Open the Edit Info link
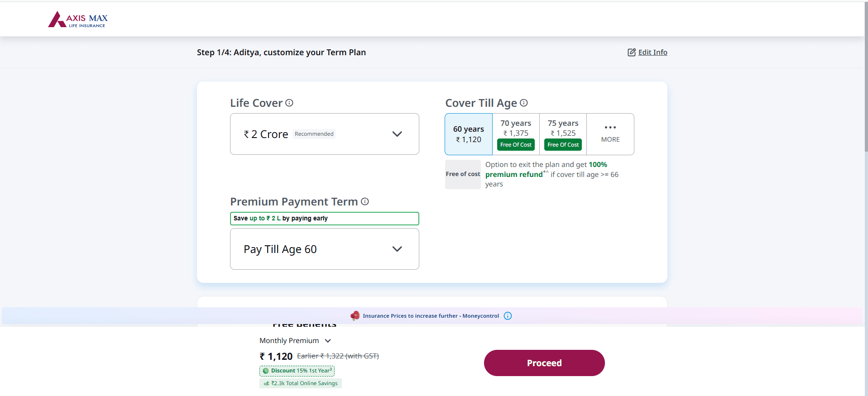This screenshot has width=868, height=396. point(652,52)
